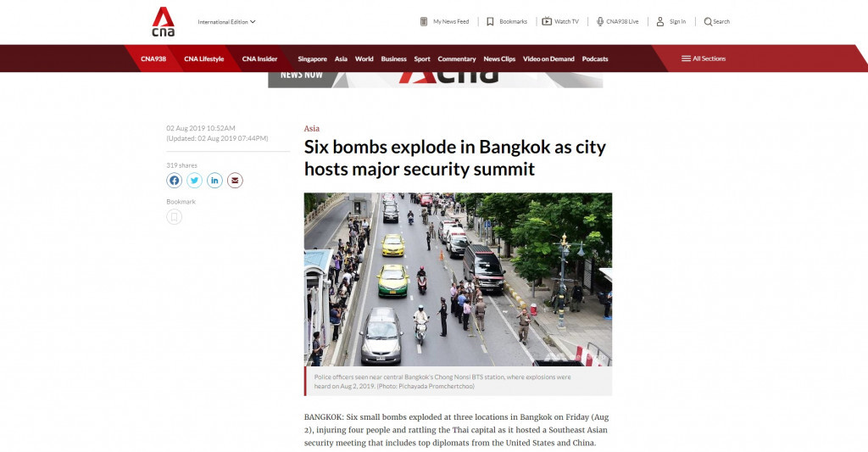868x452 pixels.
Task: Open Watch TV text link
Action: pos(566,21)
